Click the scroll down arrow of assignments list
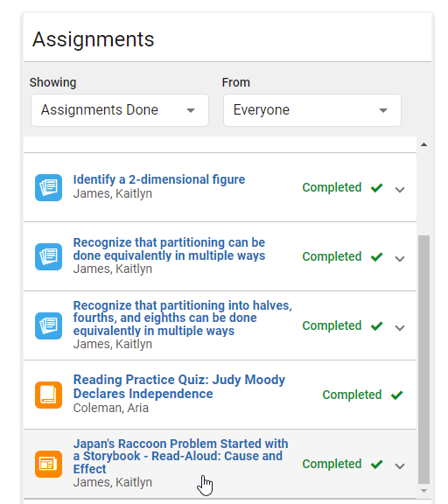The height and width of the screenshot is (504, 448). pyautogui.click(x=423, y=491)
